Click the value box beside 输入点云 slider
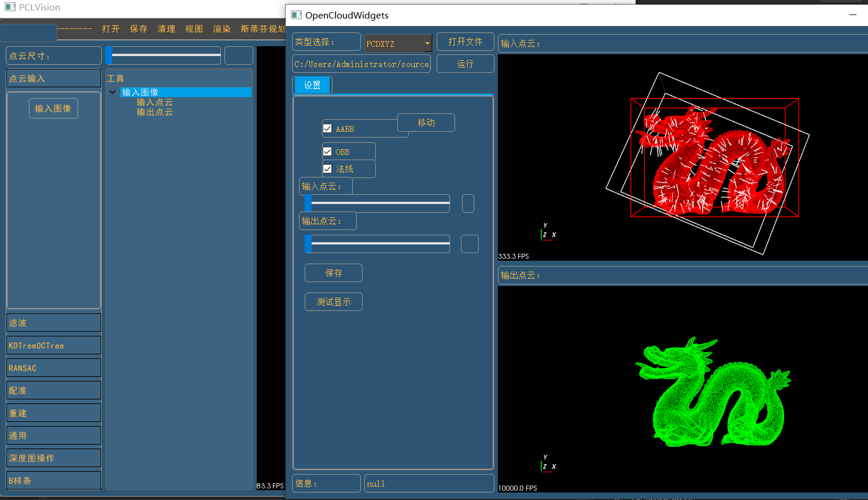Image resolution: width=868 pixels, height=500 pixels. (x=468, y=203)
